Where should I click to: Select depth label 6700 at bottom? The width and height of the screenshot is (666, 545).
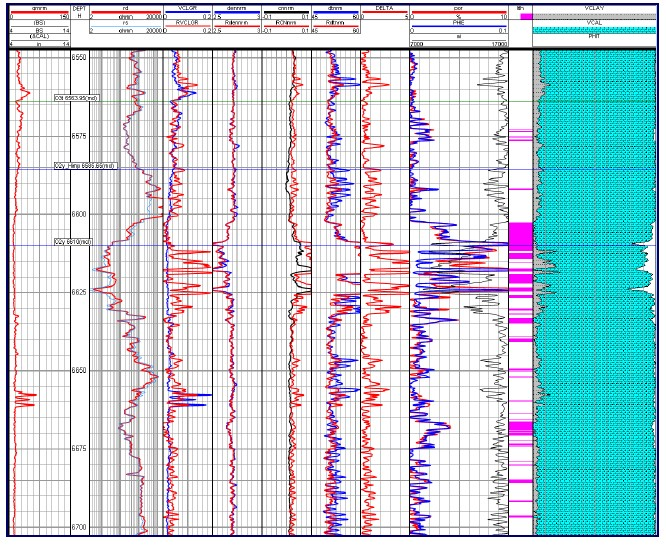(78, 527)
